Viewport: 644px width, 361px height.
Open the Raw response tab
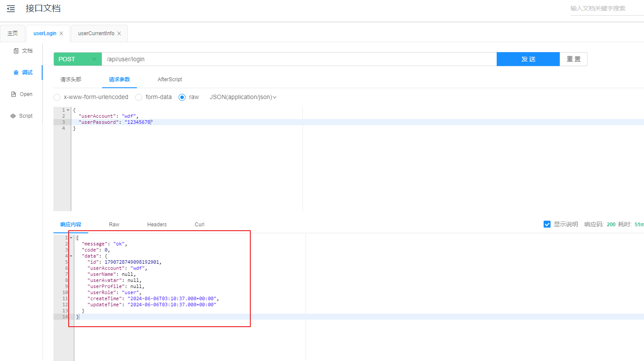pos(114,225)
